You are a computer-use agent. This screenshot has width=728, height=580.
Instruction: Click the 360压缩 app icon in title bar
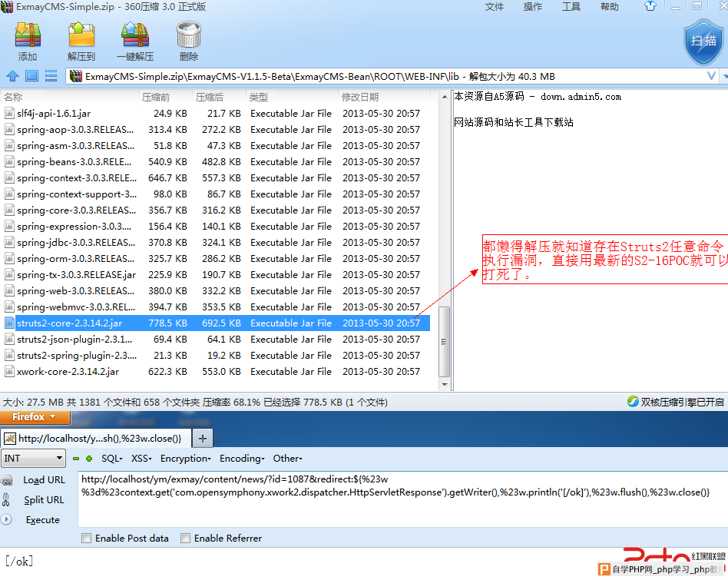point(6,6)
